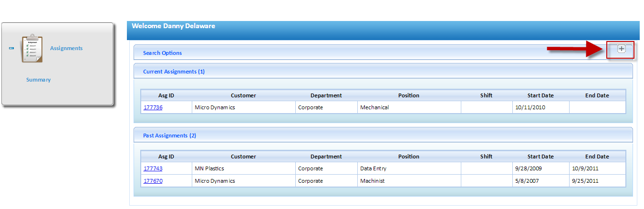The height and width of the screenshot is (209, 644).
Task: Click the Search Options panel title
Action: pos(162,53)
